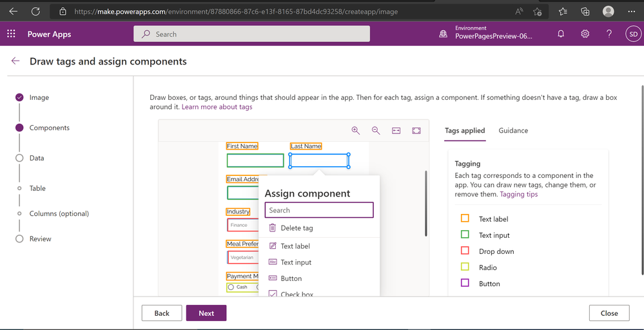644x330 pixels.
Task: Select the Data step in the wizard
Action: [37, 158]
